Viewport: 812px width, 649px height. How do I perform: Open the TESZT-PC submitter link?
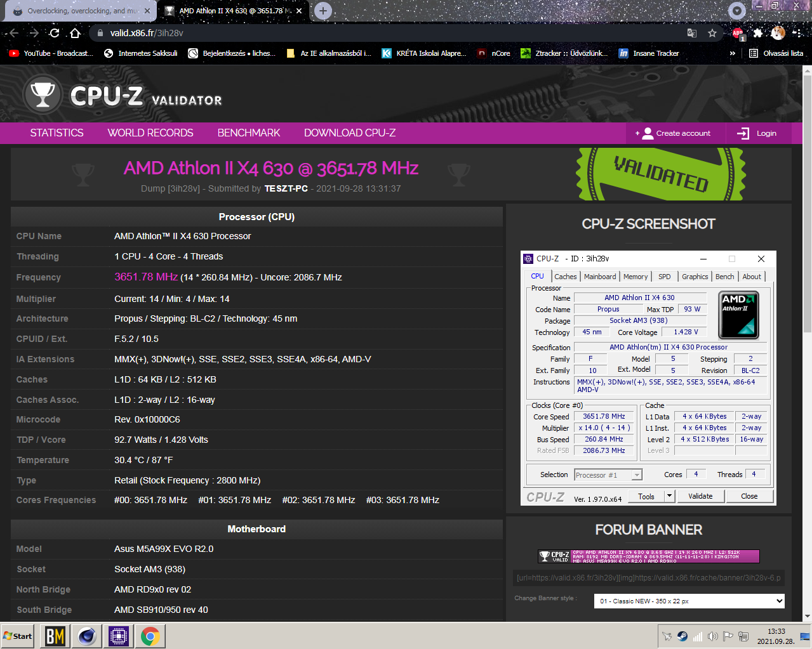coord(286,188)
